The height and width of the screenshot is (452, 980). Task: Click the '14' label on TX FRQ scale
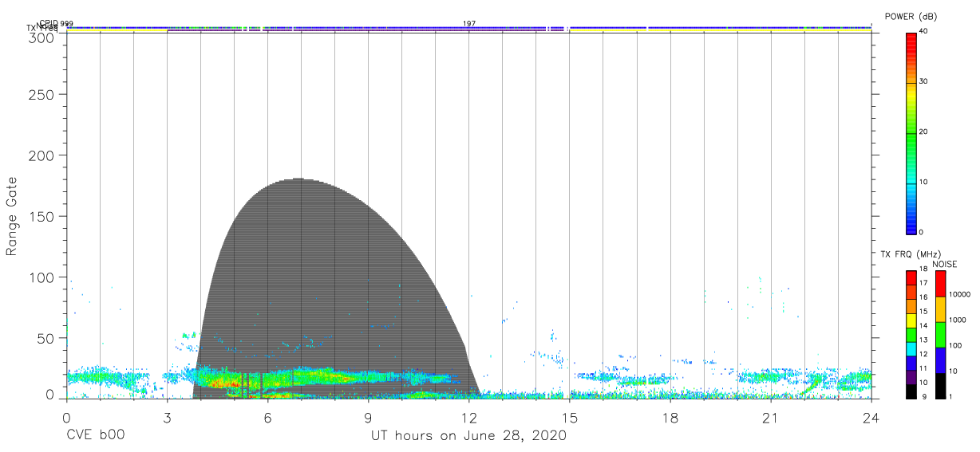coord(923,326)
